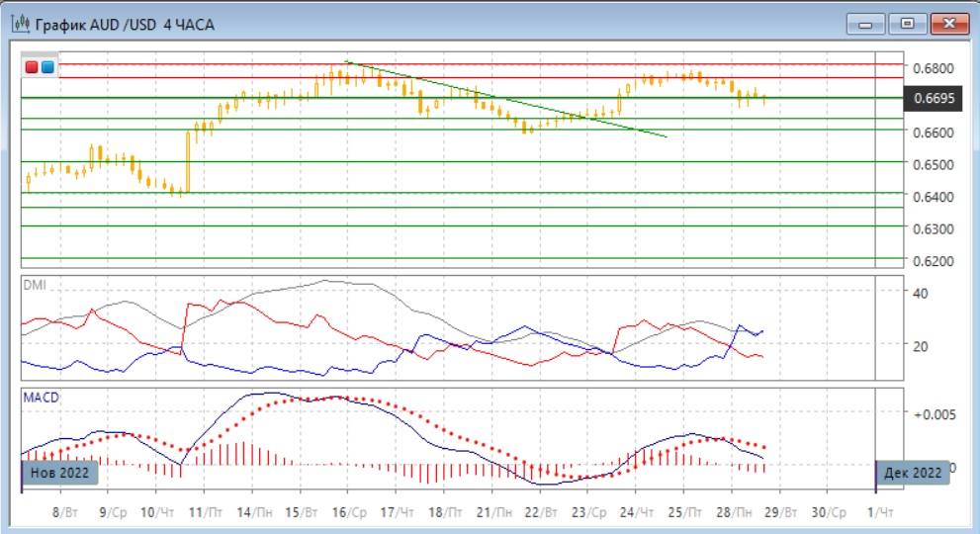Viewport: 980px width, 534px height.
Task: Click the red square button on chart
Action: 32,67
